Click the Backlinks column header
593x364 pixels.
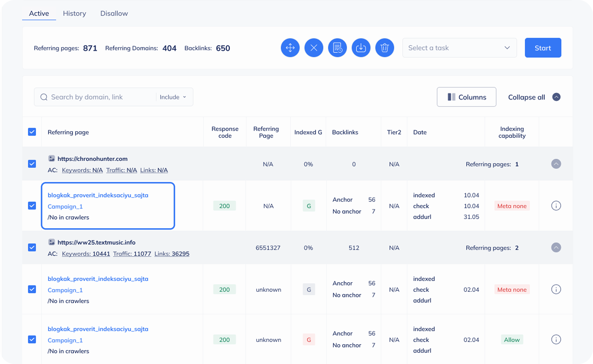[x=345, y=132]
